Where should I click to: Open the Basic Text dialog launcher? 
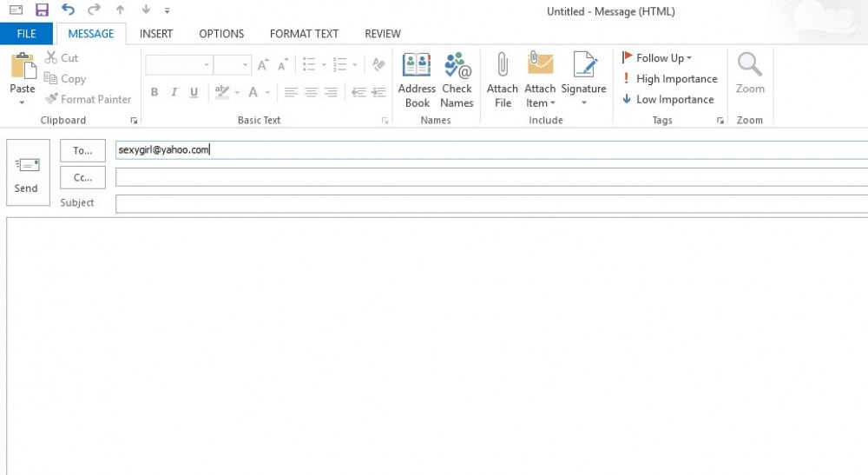coord(385,120)
